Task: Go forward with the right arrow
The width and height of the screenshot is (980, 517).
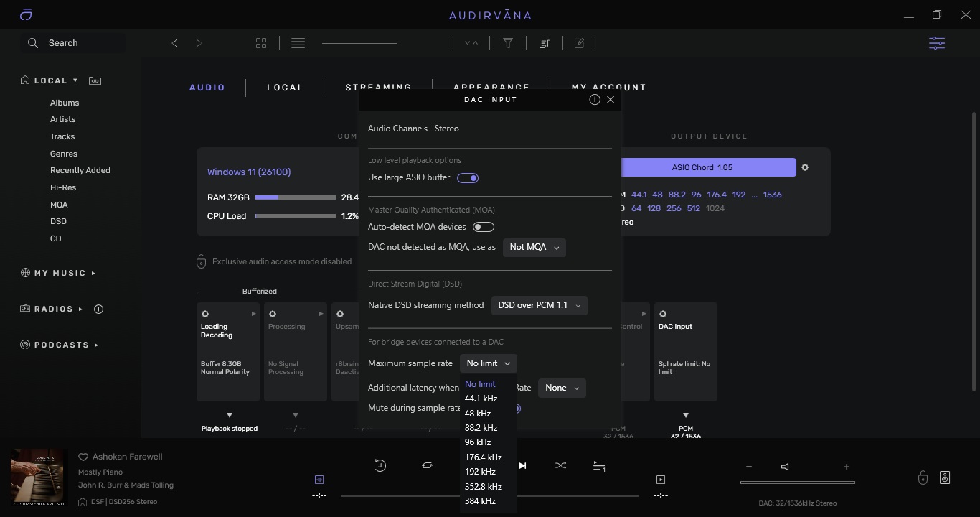Action: (x=199, y=43)
